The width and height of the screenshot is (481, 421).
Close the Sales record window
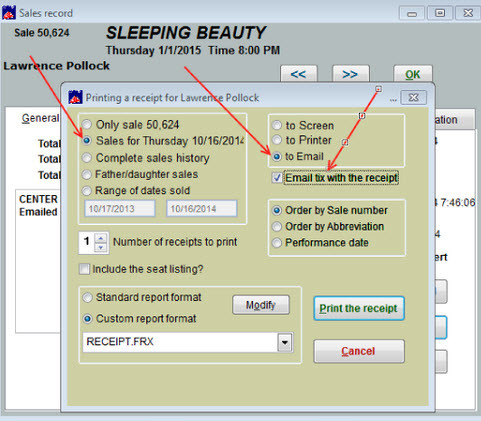[468, 13]
